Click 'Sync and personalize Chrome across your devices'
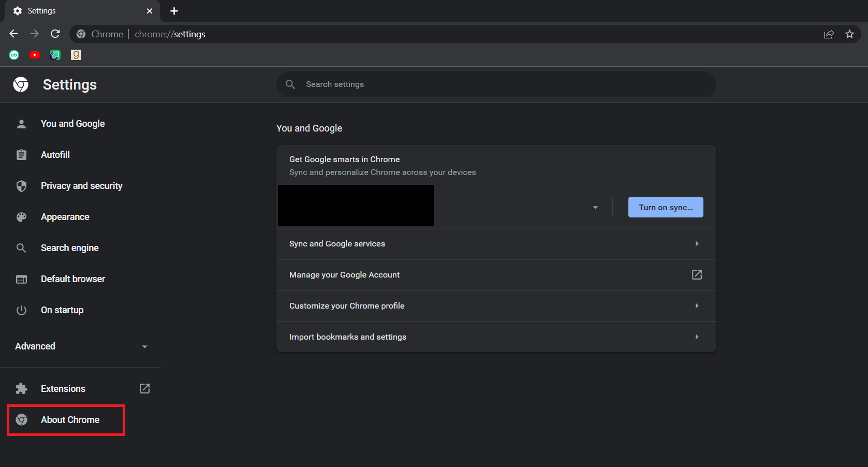 point(382,172)
